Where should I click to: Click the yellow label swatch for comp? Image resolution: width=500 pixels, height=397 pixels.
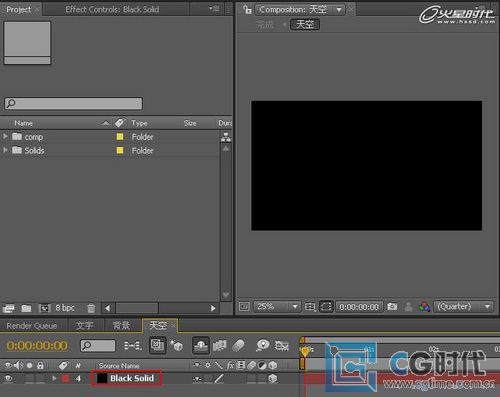click(120, 137)
